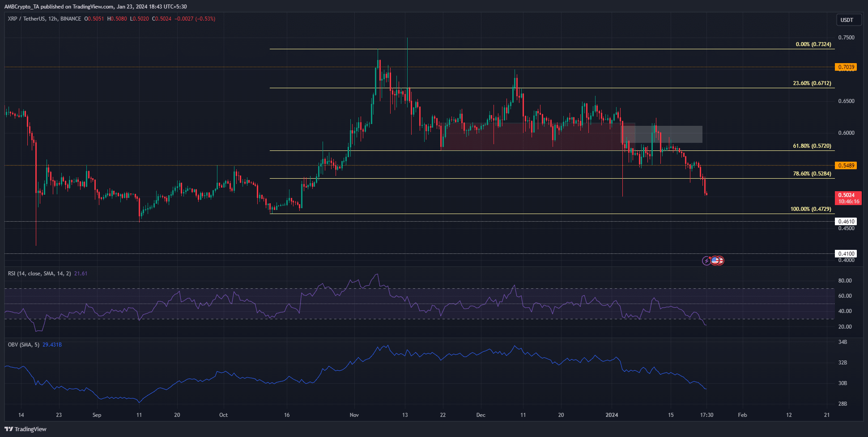Click the 100.00% (0.4729) Fibonacci label
868x437 pixels.
coord(811,209)
